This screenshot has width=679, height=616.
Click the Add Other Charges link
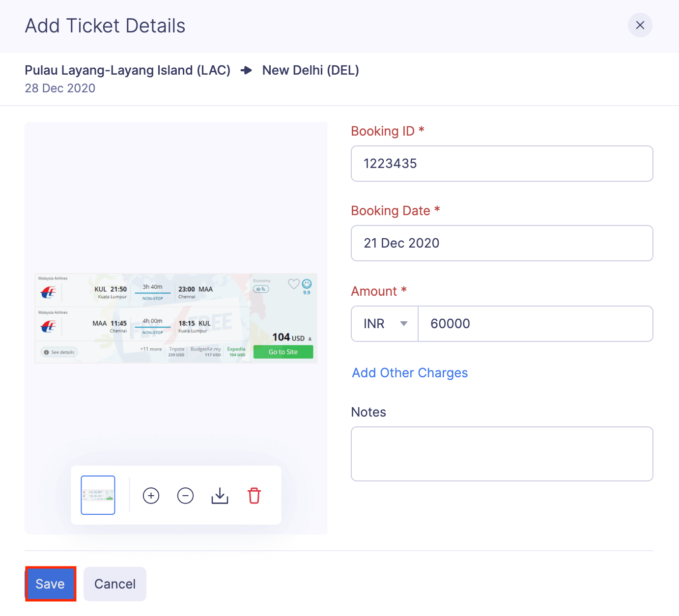coord(409,372)
